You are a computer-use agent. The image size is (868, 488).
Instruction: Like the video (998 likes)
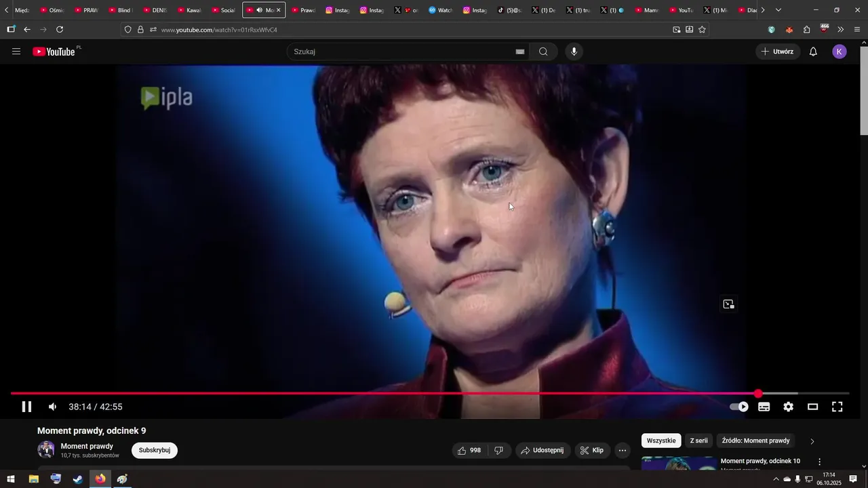click(469, 450)
